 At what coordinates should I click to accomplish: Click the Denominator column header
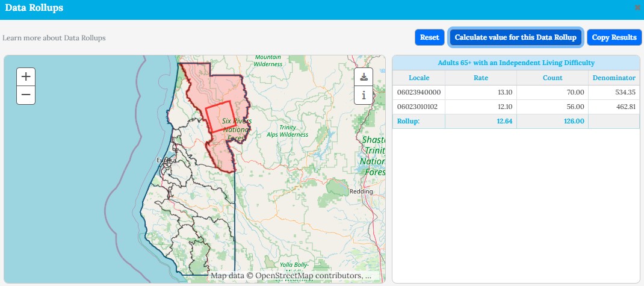click(613, 78)
